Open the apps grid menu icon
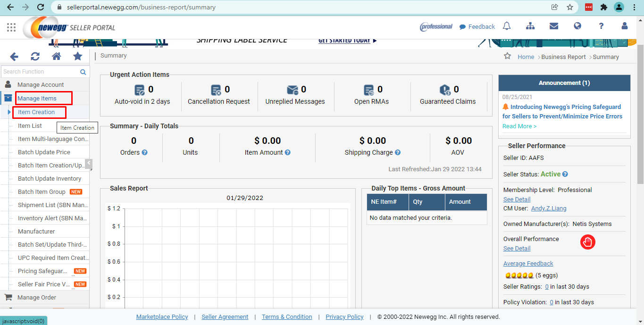This screenshot has width=644, height=325. tap(11, 27)
